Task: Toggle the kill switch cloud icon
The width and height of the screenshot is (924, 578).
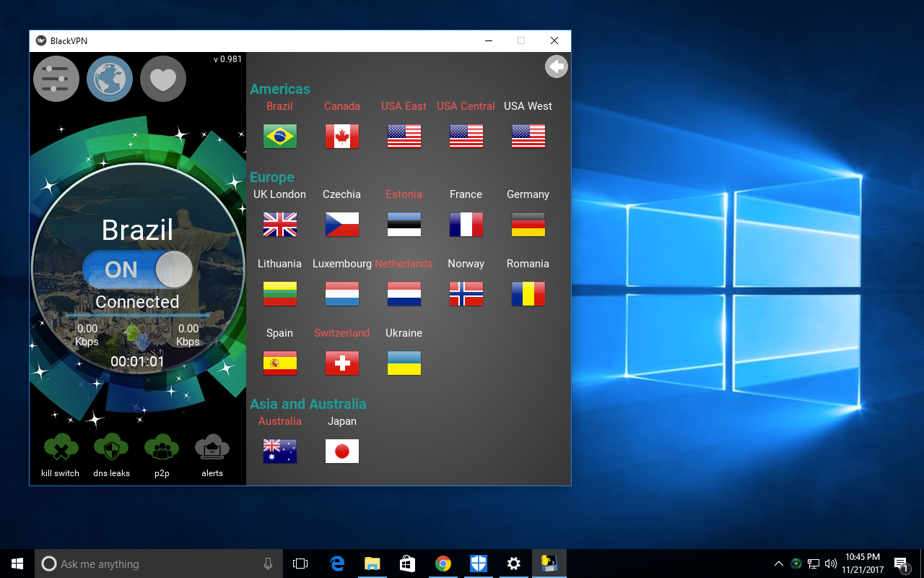Action: pos(61,448)
